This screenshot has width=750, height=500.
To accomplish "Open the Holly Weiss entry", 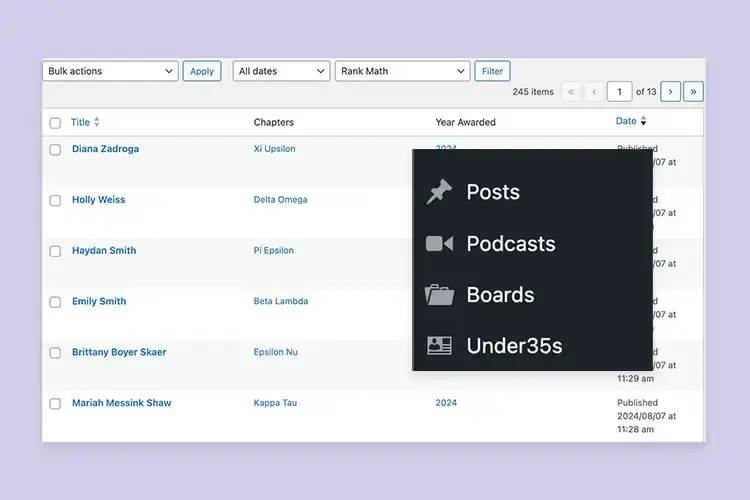I will [99, 200].
